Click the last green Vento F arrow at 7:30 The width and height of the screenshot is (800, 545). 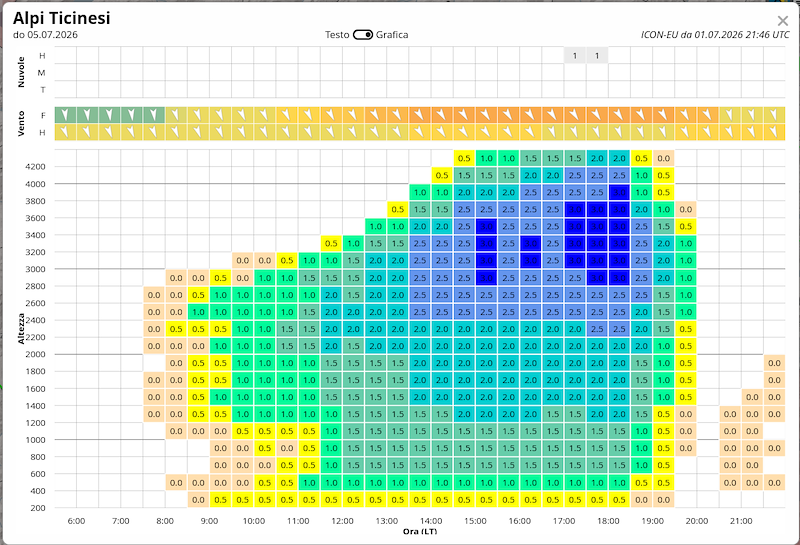pos(154,115)
